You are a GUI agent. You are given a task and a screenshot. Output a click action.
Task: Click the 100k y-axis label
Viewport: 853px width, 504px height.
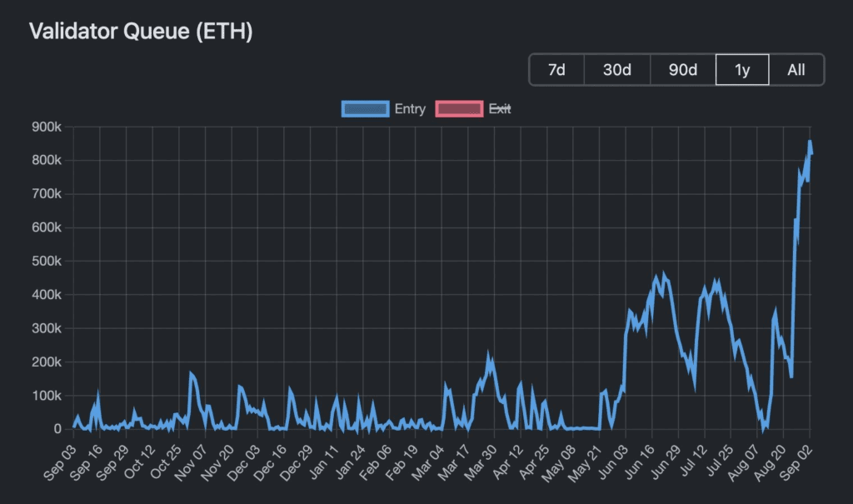pyautogui.click(x=47, y=396)
